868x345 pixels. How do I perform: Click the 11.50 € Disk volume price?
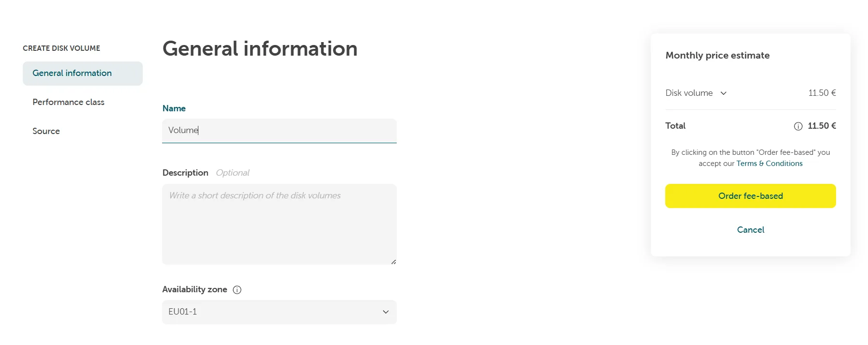821,93
